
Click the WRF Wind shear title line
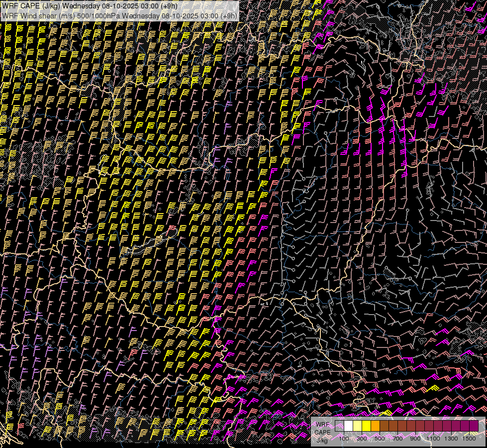pos(119,15)
